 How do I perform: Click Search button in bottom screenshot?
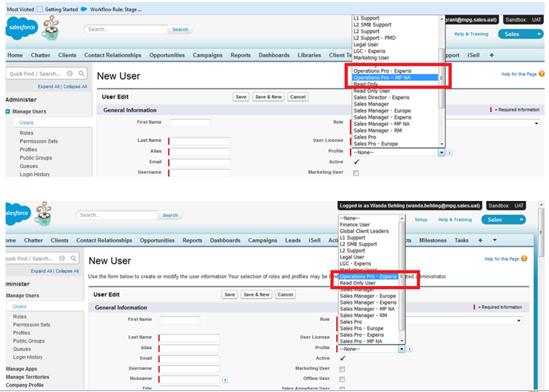(x=170, y=215)
